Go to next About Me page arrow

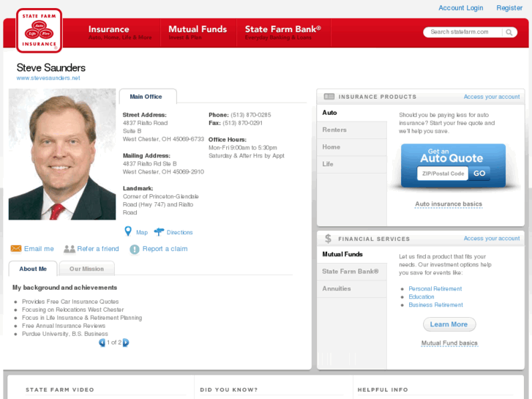pos(126,343)
